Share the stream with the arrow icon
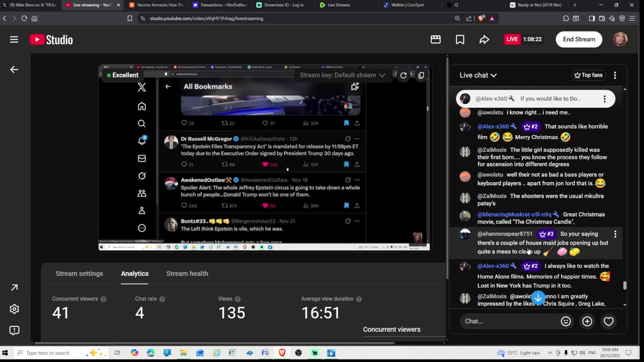This screenshot has height=362, width=644. point(484,39)
